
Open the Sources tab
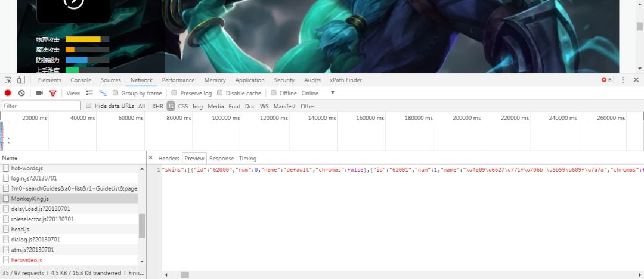(111, 80)
